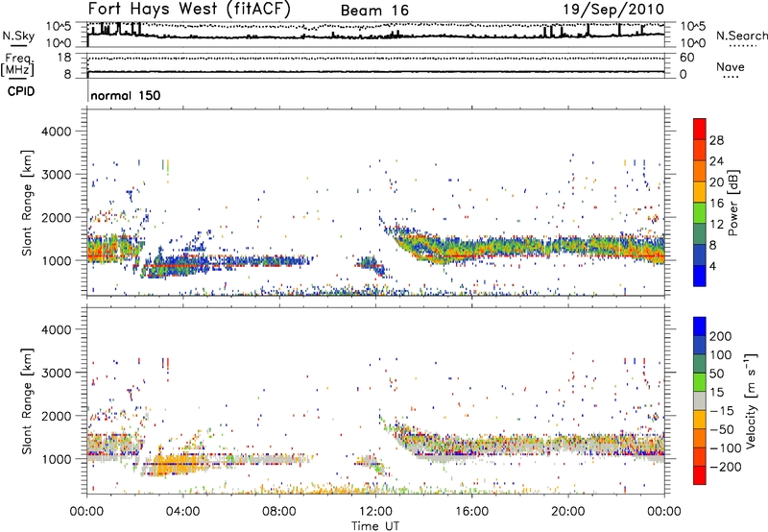Image resolution: width=768 pixels, height=532 pixels.
Task: Click the '200' tick on the Velocity scale
Action: (721, 336)
